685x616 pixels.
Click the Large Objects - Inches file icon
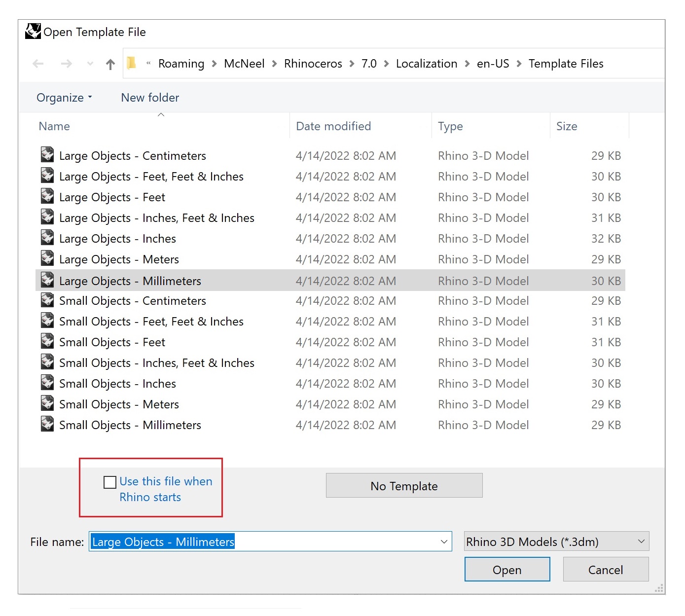pos(47,238)
